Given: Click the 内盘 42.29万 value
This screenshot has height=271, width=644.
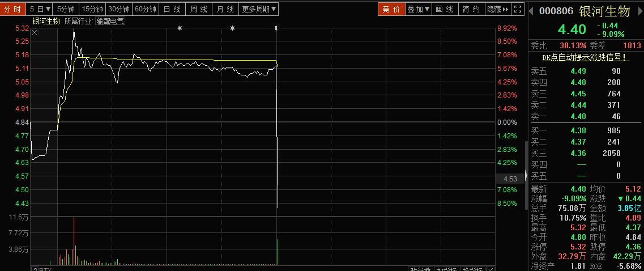Looking at the screenshot, I should (x=628, y=257).
